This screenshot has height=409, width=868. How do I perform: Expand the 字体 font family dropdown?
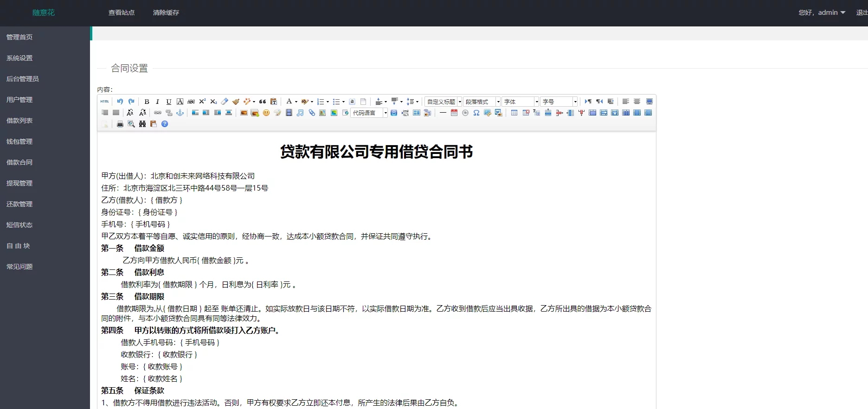[x=521, y=102]
